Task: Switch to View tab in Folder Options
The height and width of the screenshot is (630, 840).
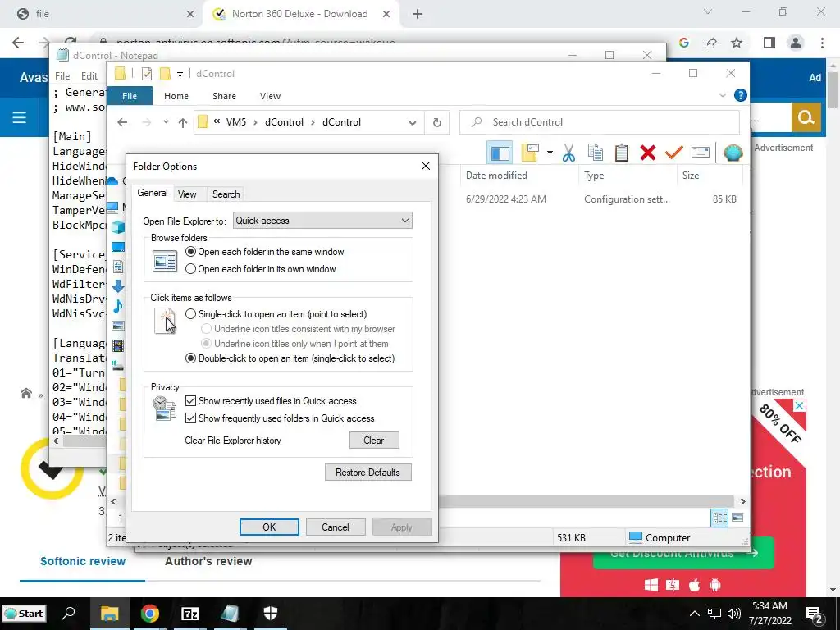Action: [187, 194]
